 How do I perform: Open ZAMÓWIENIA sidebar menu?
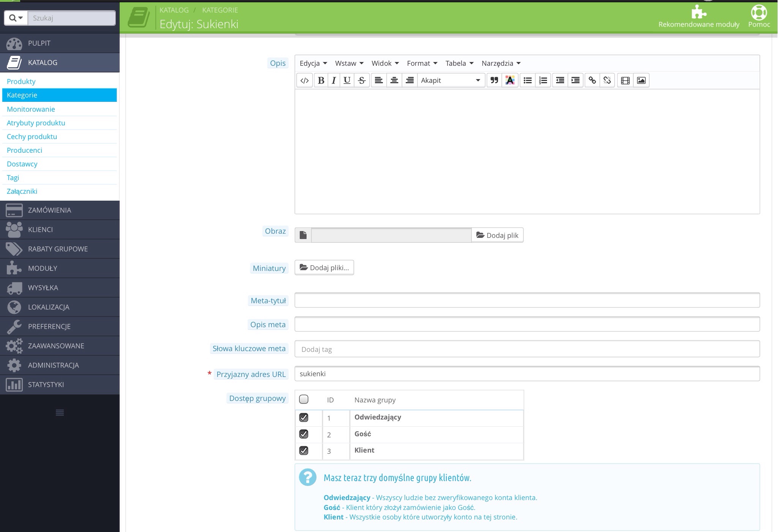(49, 210)
